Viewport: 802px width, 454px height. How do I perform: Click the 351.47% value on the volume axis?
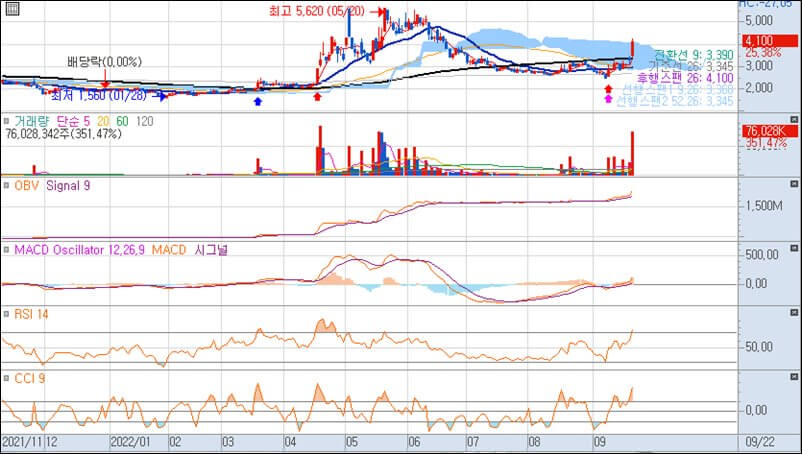[x=765, y=144]
